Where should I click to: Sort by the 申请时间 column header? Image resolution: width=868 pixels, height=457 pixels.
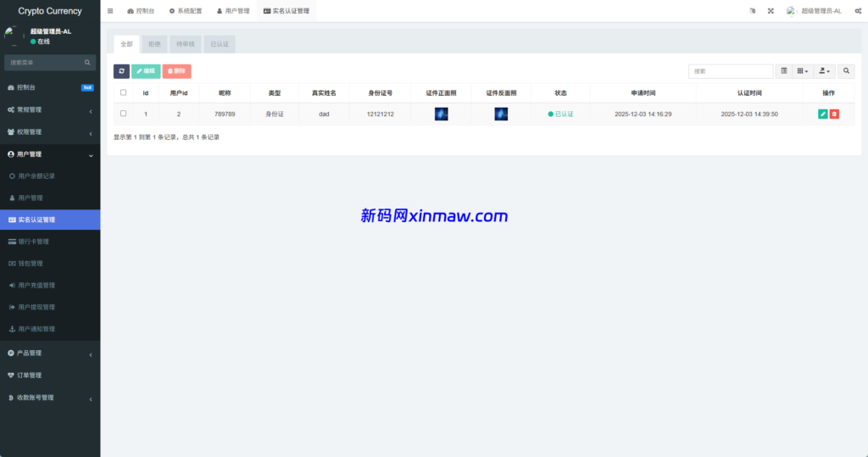(643, 93)
